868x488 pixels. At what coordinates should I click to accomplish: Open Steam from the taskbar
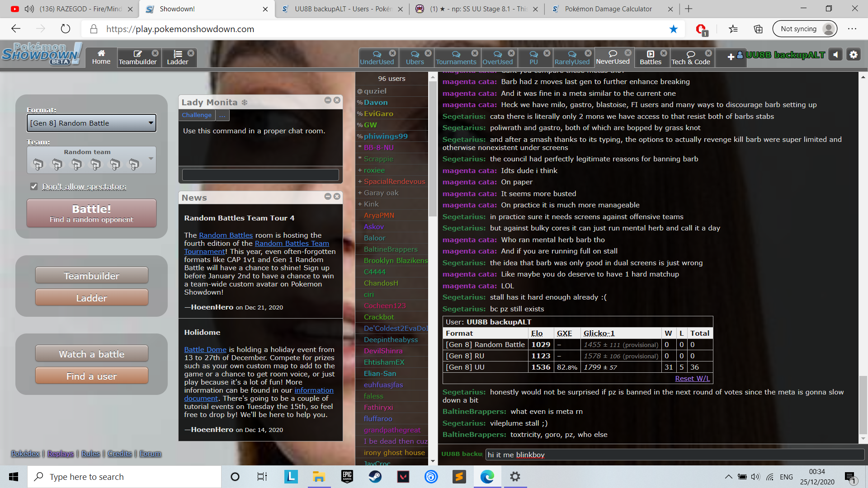(x=375, y=477)
